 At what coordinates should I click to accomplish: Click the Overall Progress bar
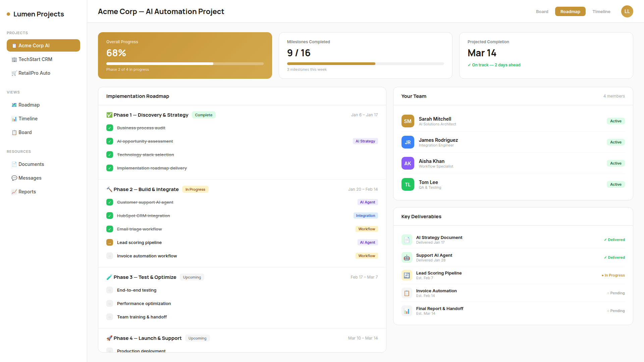tap(185, 64)
